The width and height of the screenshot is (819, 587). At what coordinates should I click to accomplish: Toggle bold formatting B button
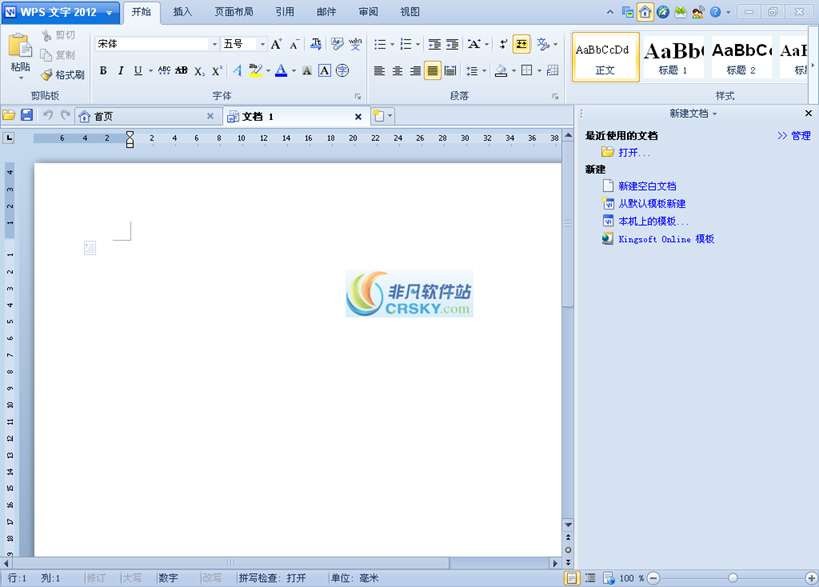click(x=103, y=71)
